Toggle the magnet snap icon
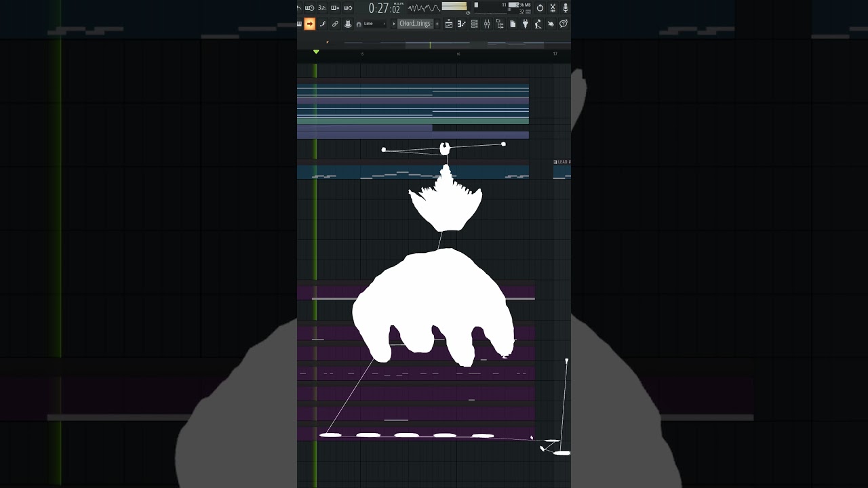The height and width of the screenshot is (488, 868). click(359, 24)
